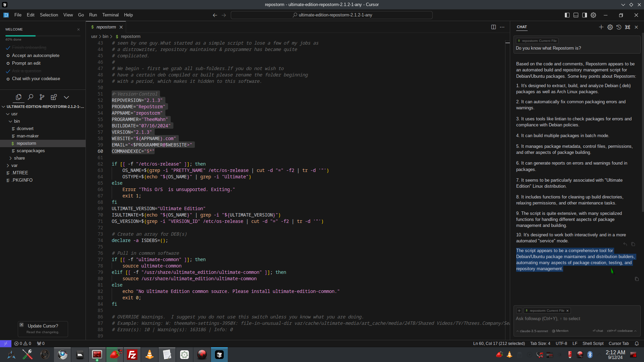Toggle AI chat side panel icon
The width and height of the screenshot is (644, 362).
tap(585, 15)
